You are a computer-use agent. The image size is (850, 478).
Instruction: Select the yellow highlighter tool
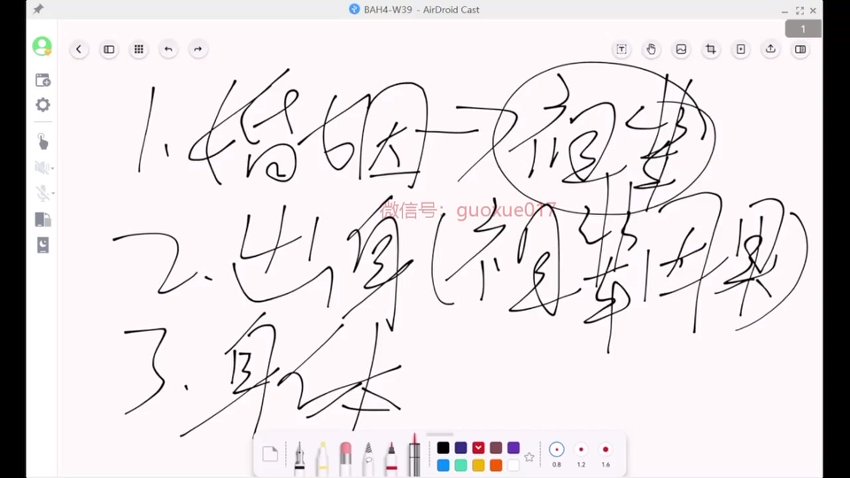click(x=323, y=458)
